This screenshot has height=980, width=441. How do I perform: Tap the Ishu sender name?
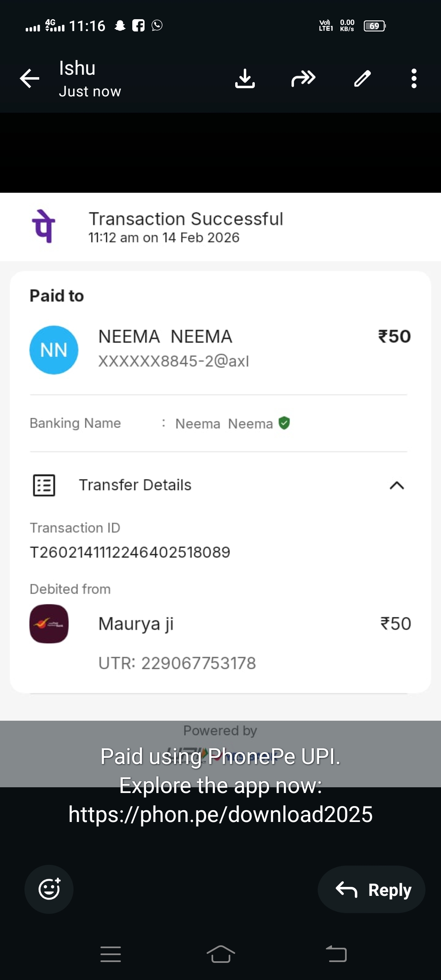pyautogui.click(x=77, y=68)
